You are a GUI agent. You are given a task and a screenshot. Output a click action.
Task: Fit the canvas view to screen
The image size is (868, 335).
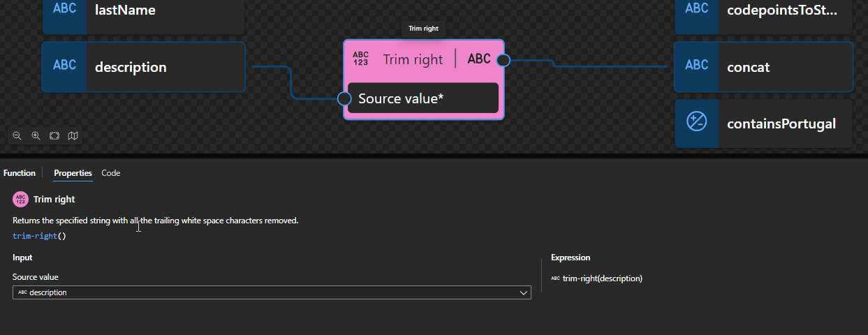54,136
